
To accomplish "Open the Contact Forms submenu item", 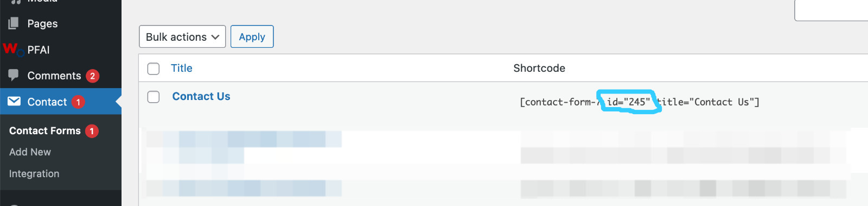I will pyautogui.click(x=45, y=130).
